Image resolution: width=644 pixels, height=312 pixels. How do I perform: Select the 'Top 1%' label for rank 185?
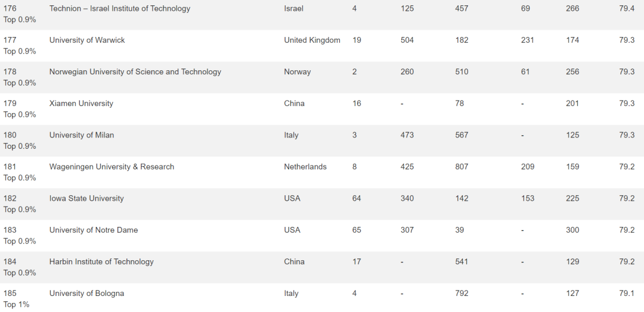(x=17, y=305)
